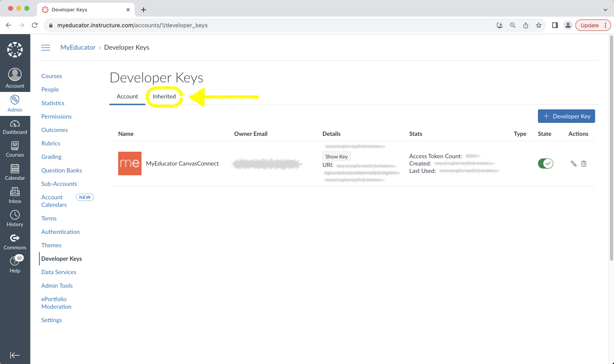Click the install/download page icon in address bar

pos(500,25)
